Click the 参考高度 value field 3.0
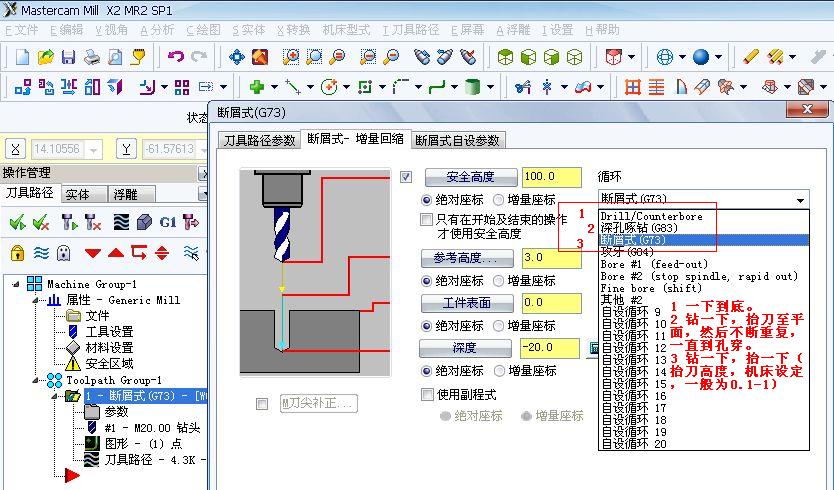This screenshot has height=490, width=834. [552, 258]
